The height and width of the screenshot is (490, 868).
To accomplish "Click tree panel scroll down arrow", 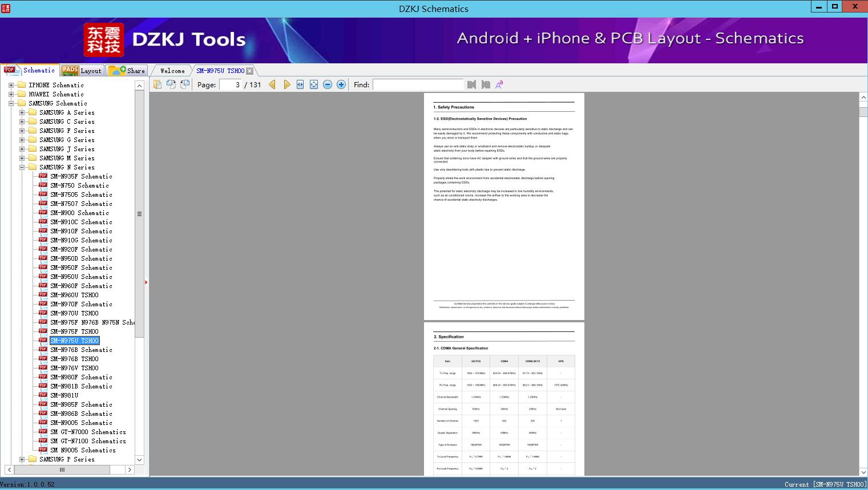I will click(139, 460).
